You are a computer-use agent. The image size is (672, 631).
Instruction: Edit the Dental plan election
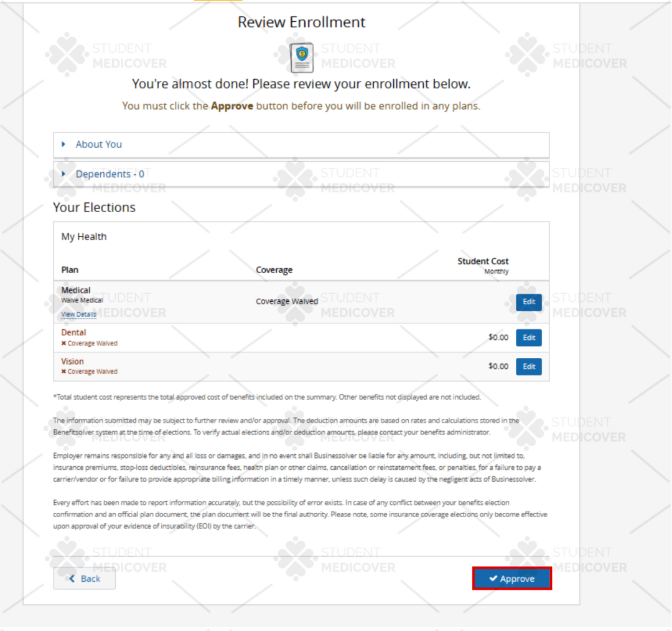(x=529, y=337)
